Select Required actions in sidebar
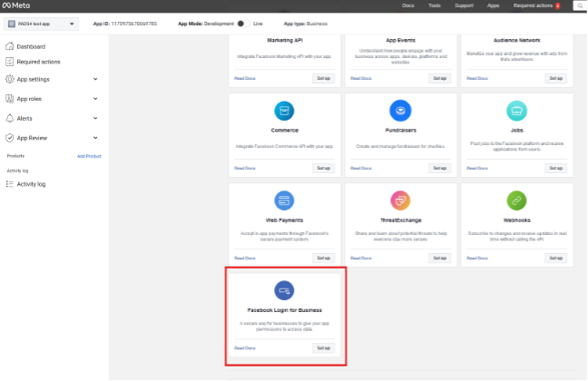The height and width of the screenshot is (381, 588). click(x=38, y=62)
